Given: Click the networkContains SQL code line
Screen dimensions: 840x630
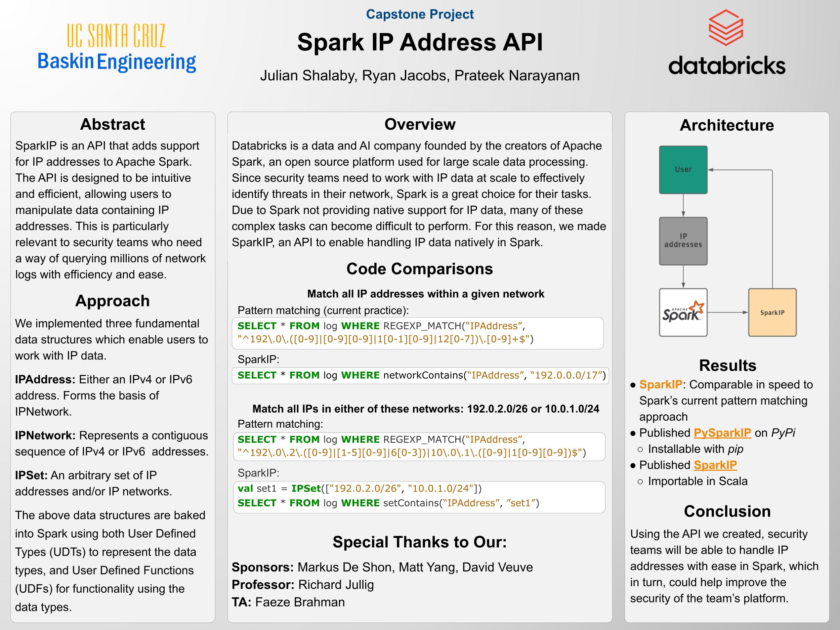Looking at the screenshot, I should click(422, 375).
